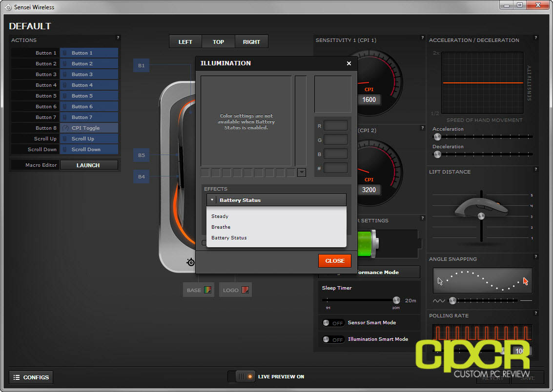Click the green battery level icon
Viewport: 553px width, 392px height.
368,244
